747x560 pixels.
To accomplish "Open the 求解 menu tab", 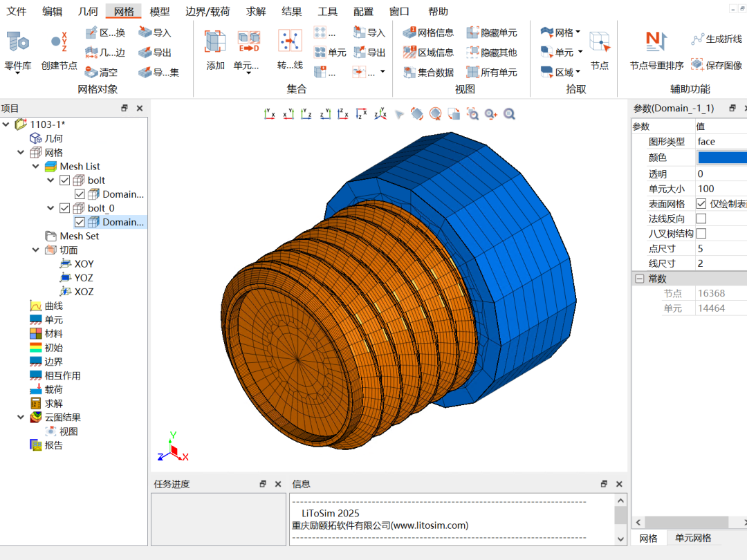I will pos(256,12).
